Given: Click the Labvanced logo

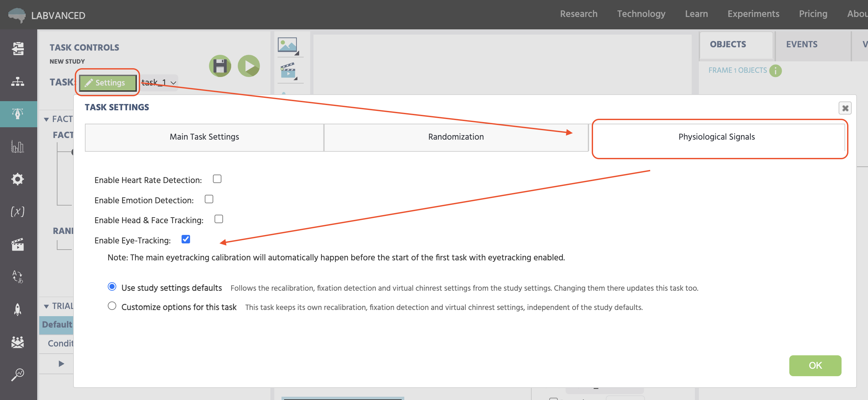Looking at the screenshot, I should (x=47, y=15).
